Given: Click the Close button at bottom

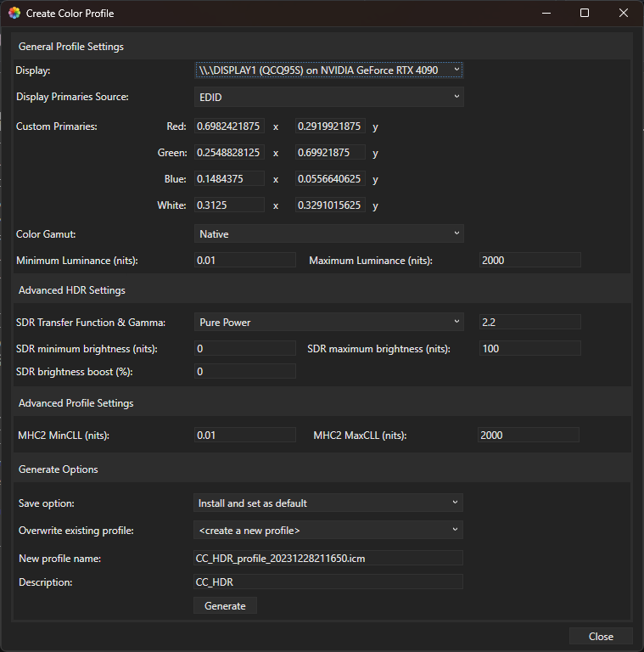Looking at the screenshot, I should 601,636.
